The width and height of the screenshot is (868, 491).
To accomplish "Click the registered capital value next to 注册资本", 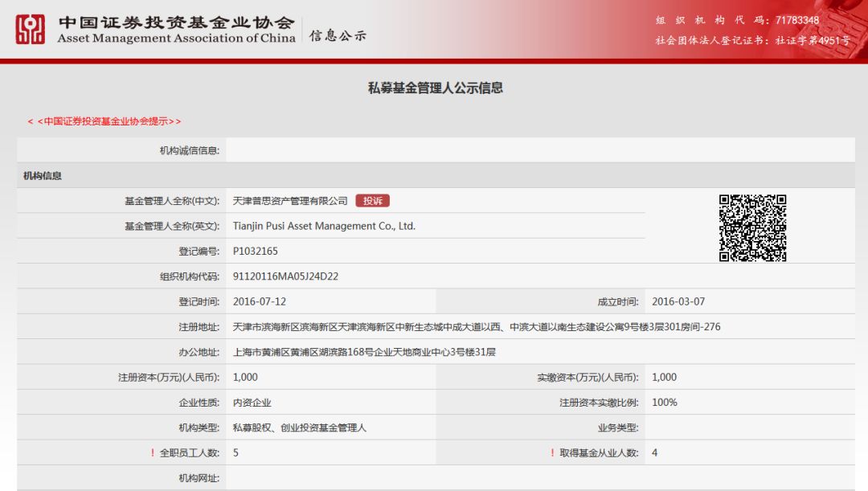I will [x=245, y=377].
